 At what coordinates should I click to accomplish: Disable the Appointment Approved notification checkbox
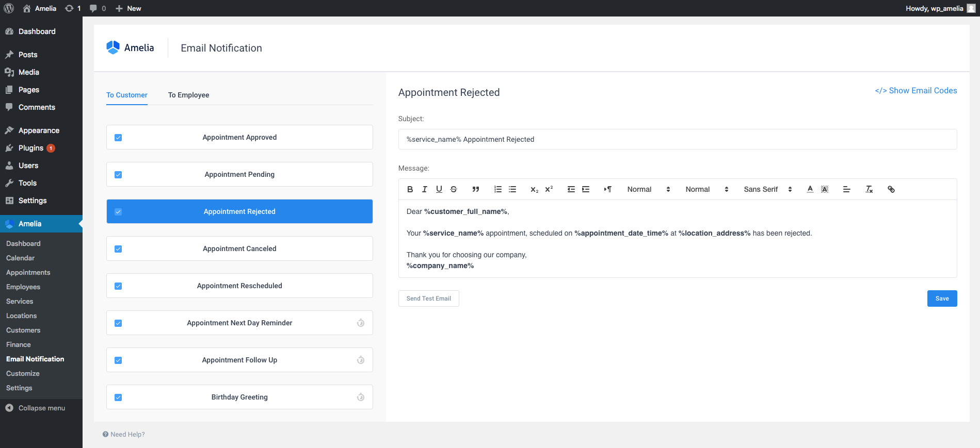click(118, 138)
